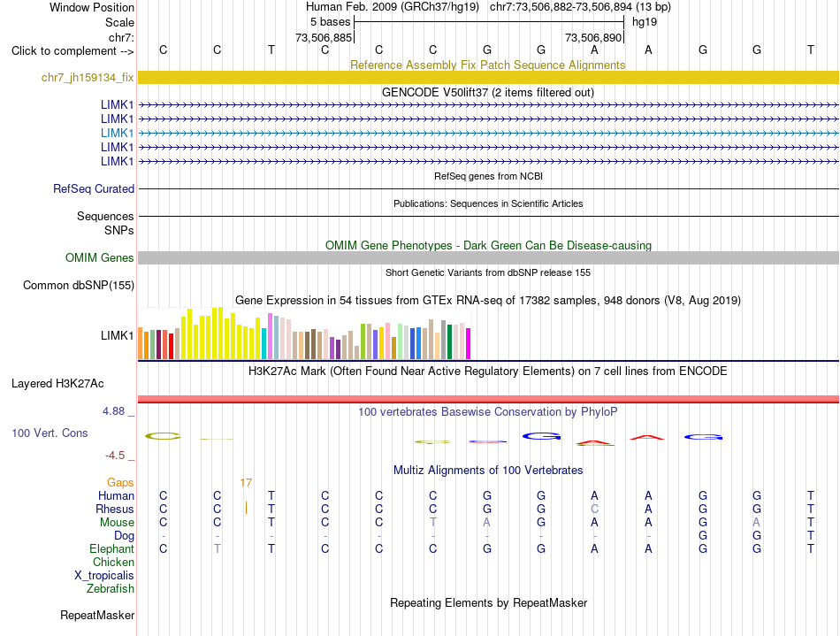
Task: Click the Human species row label
Action: pyautogui.click(x=116, y=495)
